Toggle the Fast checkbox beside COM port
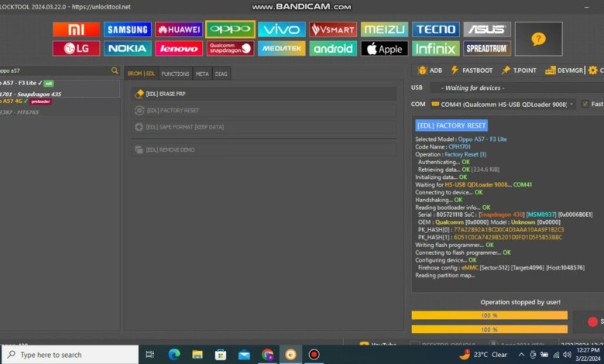The height and width of the screenshot is (364, 604). 585,104
